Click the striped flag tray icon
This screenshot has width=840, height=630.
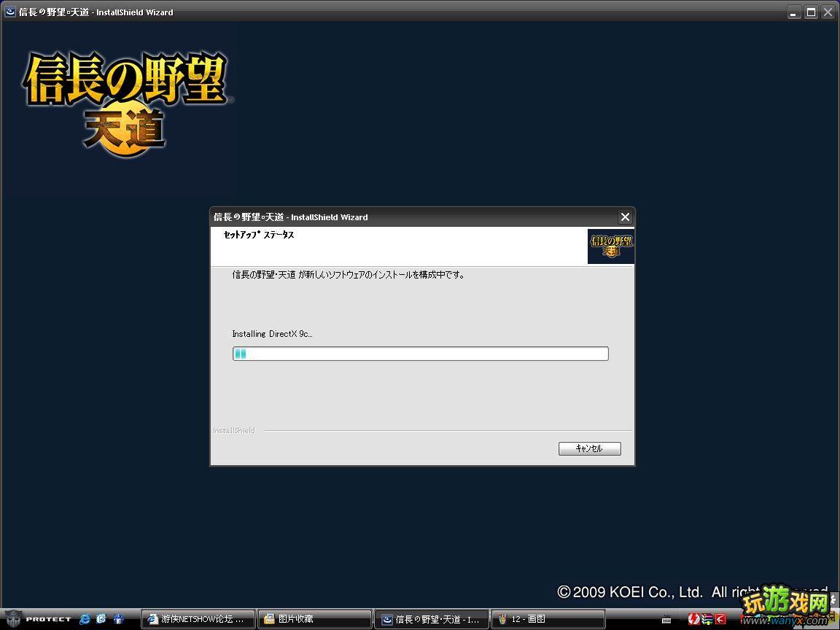click(x=707, y=619)
